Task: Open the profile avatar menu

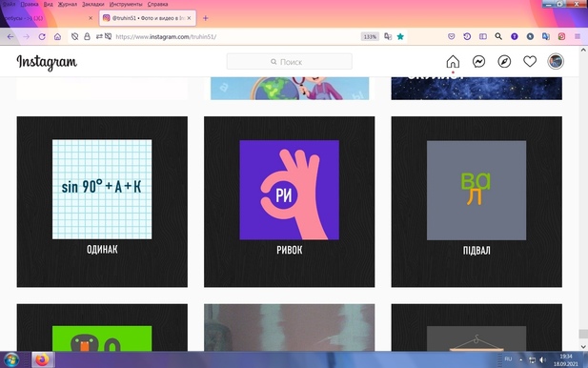Action: click(x=556, y=61)
